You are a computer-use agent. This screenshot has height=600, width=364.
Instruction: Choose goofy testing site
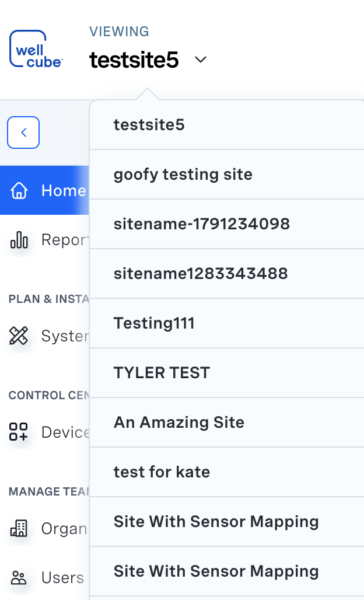pyautogui.click(x=227, y=175)
